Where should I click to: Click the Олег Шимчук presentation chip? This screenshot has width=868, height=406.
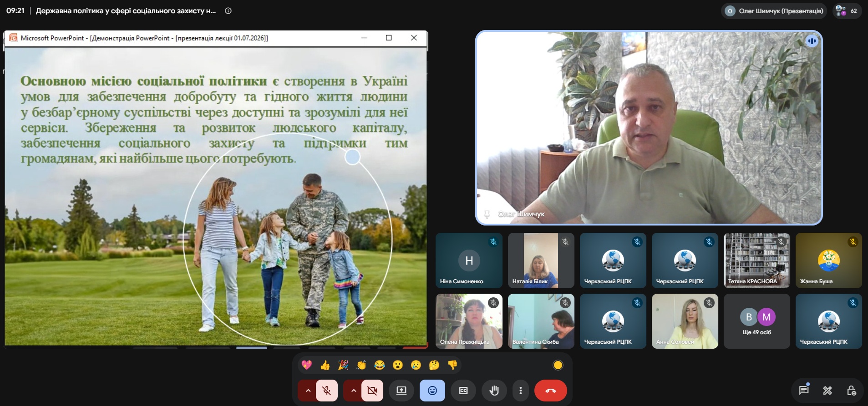pos(774,11)
